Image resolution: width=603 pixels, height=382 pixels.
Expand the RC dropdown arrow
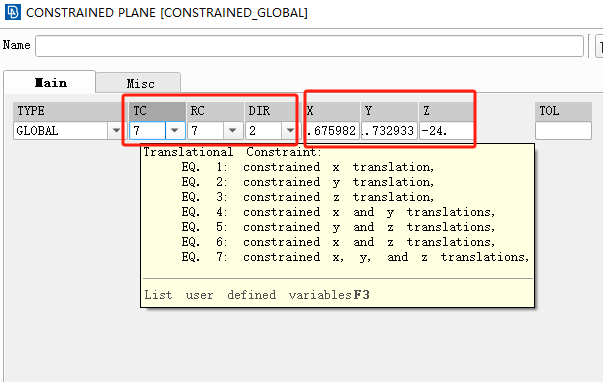(233, 131)
